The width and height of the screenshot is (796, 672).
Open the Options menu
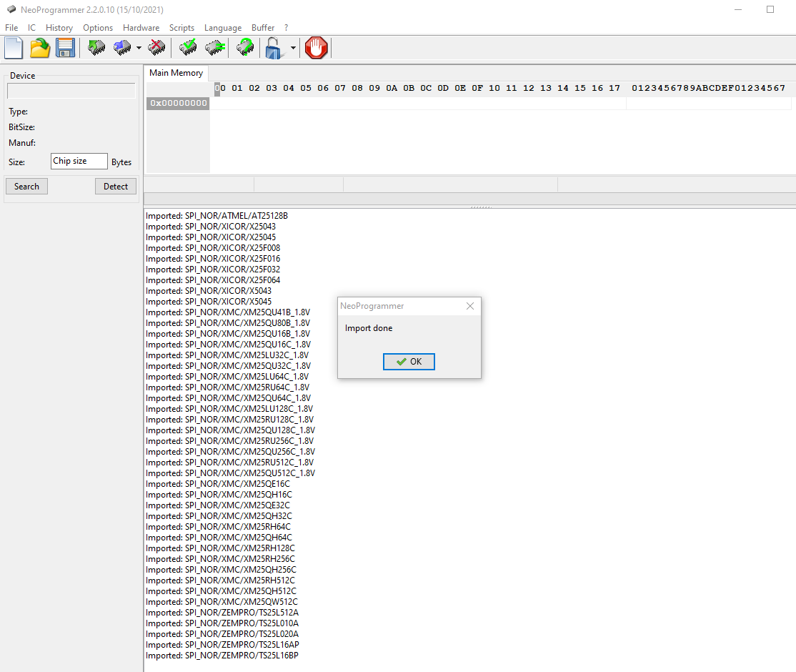(x=98, y=28)
